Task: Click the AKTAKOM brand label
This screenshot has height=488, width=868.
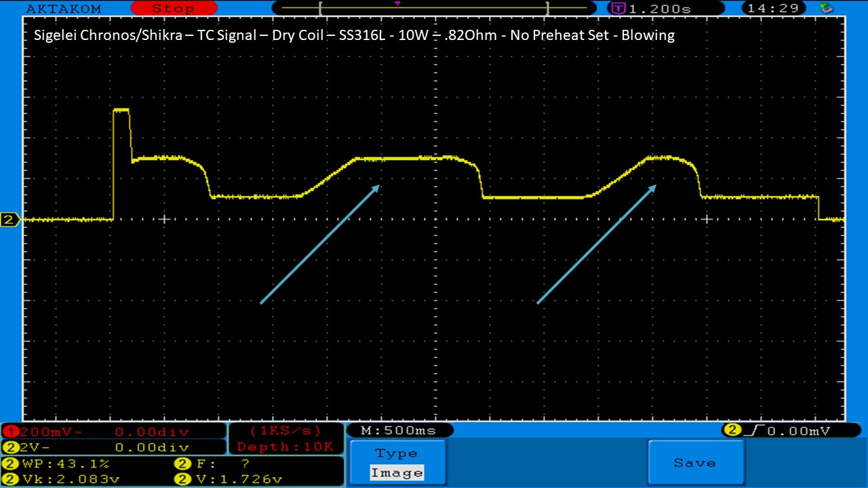Action: (x=63, y=9)
